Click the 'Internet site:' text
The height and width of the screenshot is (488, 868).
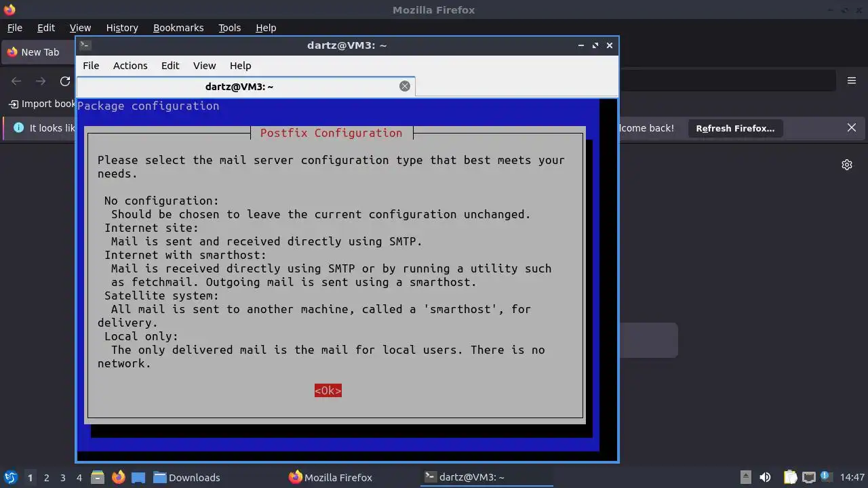tap(151, 228)
